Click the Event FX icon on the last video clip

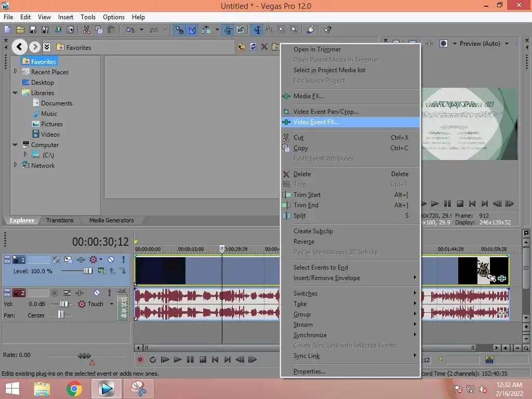point(502,278)
